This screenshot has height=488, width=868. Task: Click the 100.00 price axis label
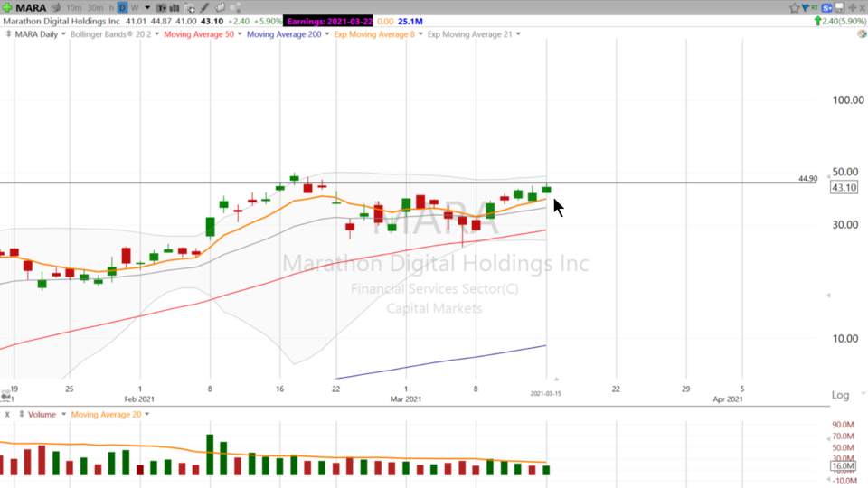848,100
